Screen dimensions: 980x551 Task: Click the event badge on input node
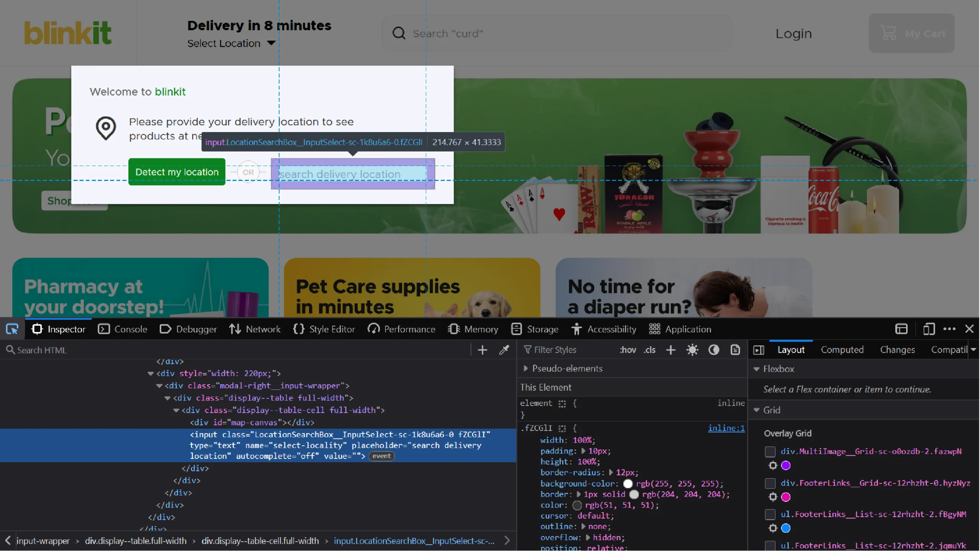click(x=382, y=456)
